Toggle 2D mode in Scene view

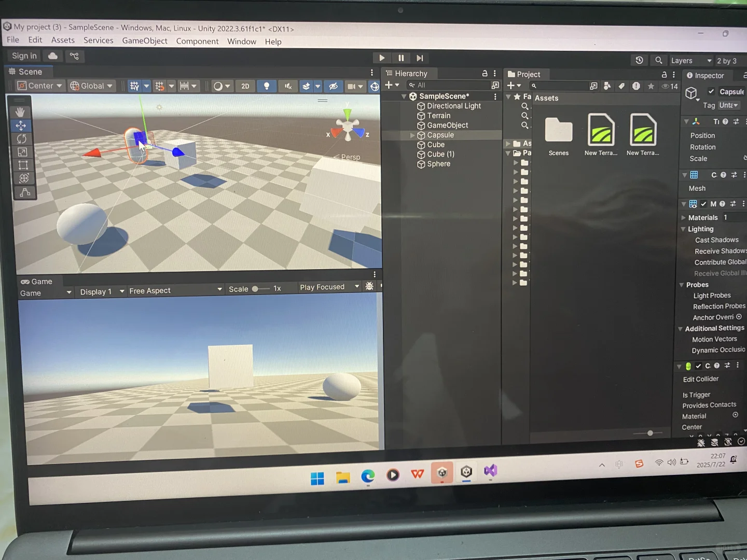(x=245, y=86)
